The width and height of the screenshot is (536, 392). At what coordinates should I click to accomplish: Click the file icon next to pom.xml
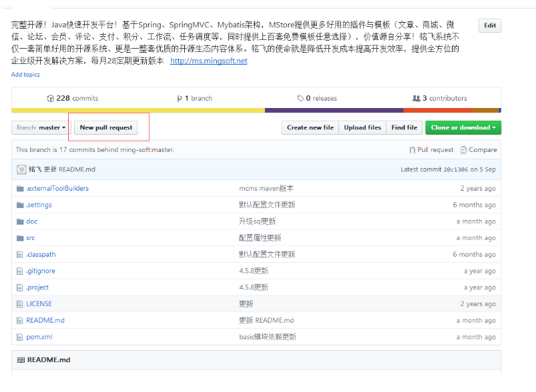tap(20, 337)
